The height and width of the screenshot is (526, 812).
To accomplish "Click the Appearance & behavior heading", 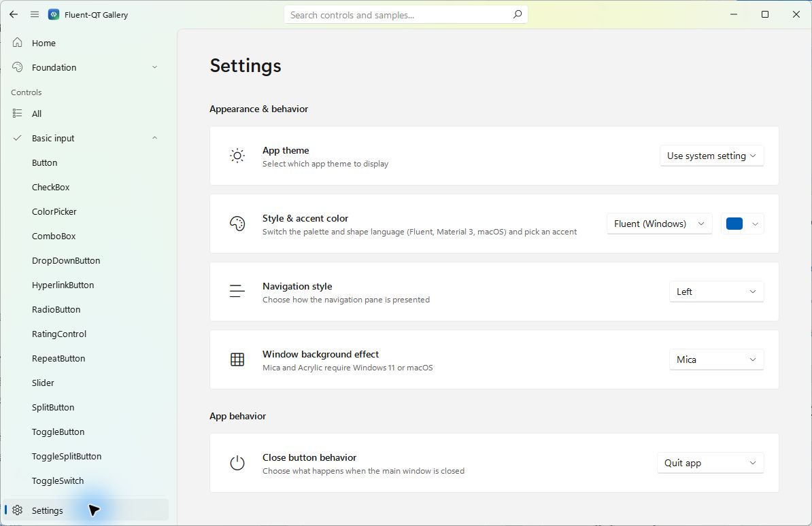I will pos(259,109).
